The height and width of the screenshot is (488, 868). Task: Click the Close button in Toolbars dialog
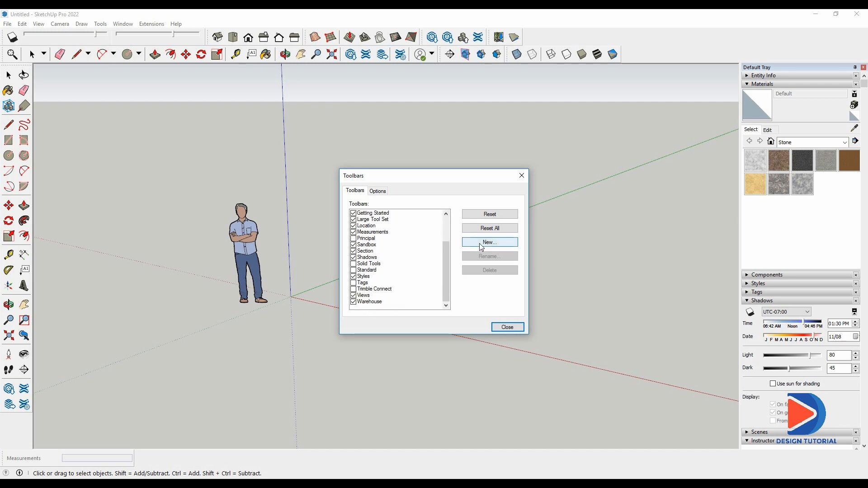pos(507,327)
